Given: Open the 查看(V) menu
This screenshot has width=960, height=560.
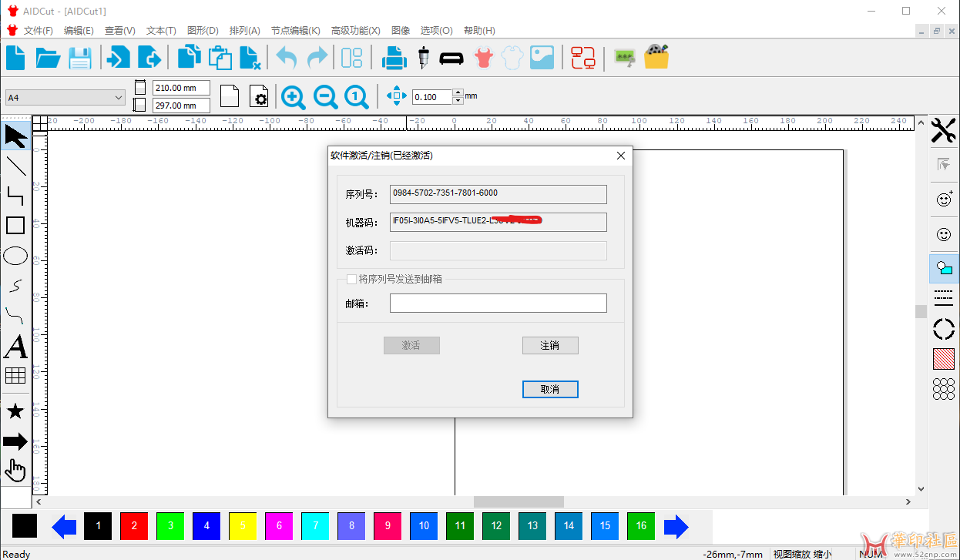Looking at the screenshot, I should point(119,31).
